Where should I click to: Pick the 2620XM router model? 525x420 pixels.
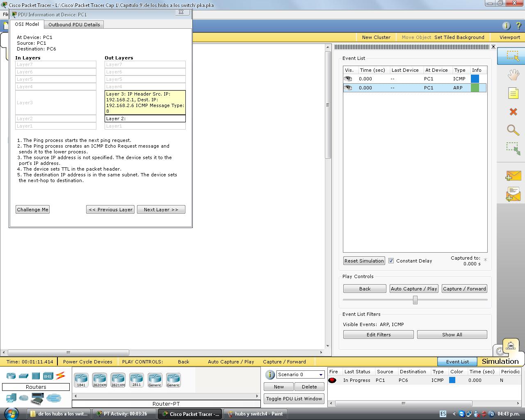tap(100, 380)
